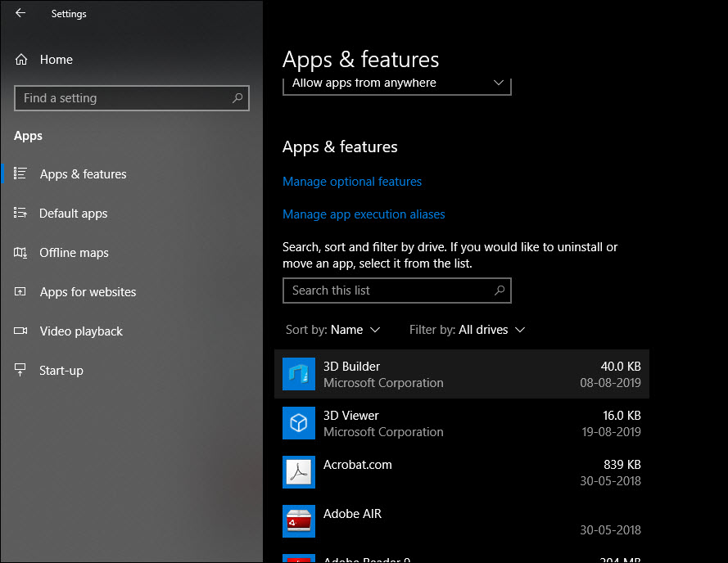Click the Default apps sidebar icon

(x=20, y=213)
